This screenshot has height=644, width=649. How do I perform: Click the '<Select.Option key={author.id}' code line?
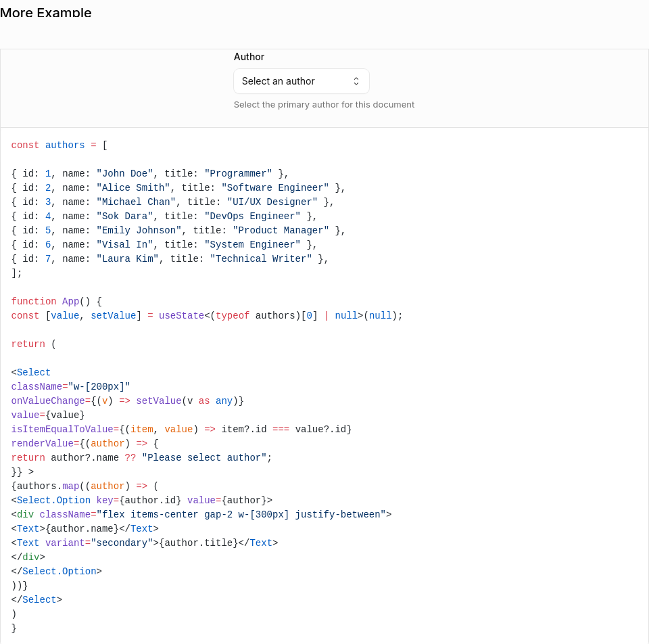tap(141, 501)
